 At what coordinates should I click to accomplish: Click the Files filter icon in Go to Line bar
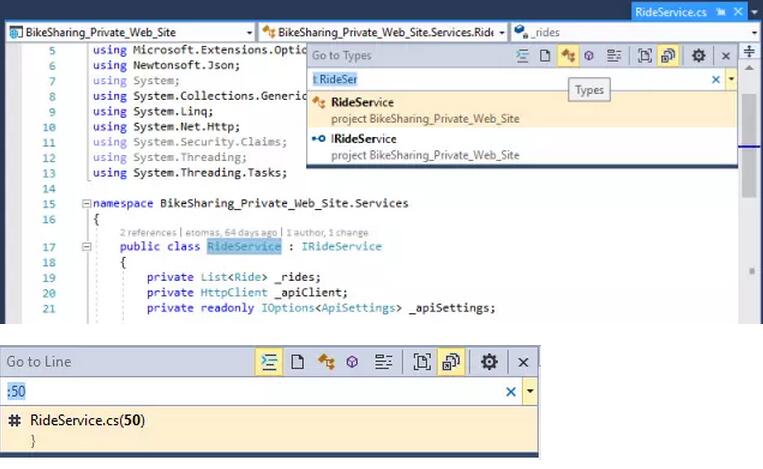pos(297,362)
